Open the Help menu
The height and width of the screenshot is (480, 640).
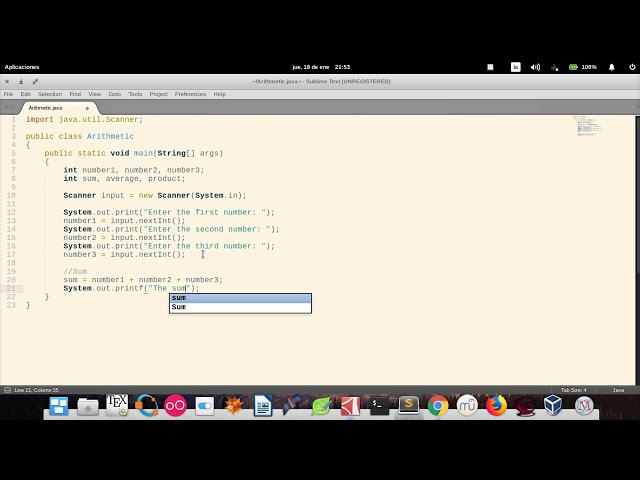click(220, 94)
